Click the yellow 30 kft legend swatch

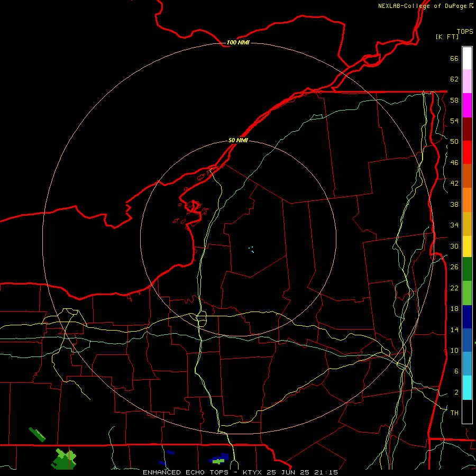tap(467, 246)
